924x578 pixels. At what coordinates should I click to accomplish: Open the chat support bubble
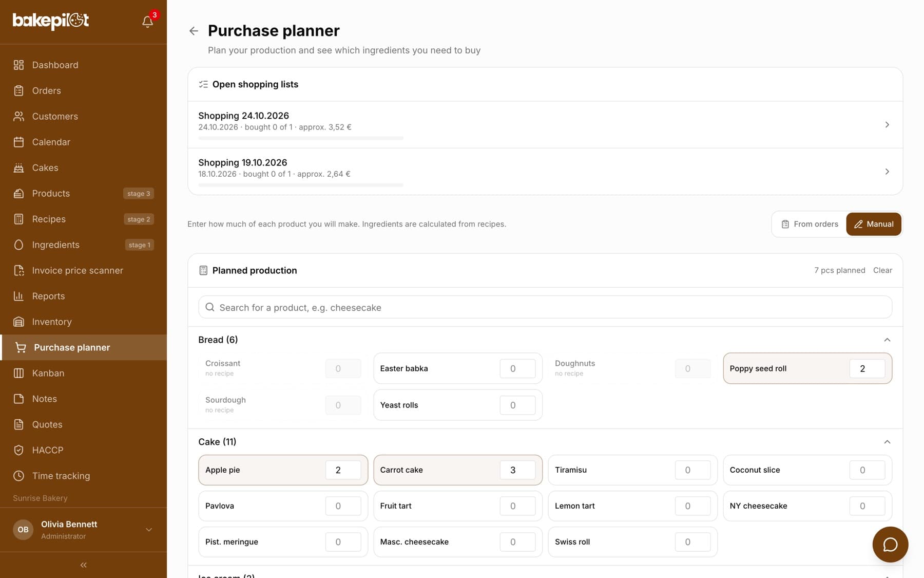point(890,545)
